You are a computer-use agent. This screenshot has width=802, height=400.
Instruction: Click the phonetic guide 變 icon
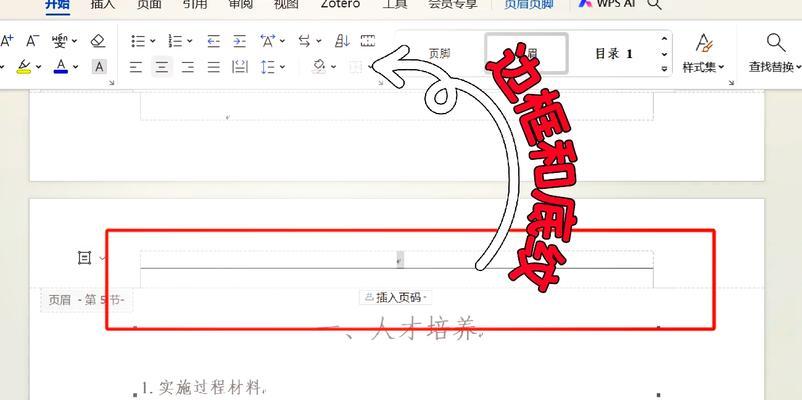60,41
